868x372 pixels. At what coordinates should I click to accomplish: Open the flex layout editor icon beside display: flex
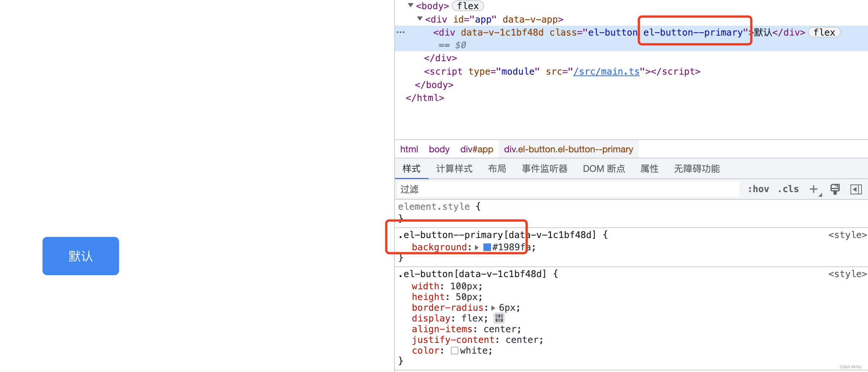[499, 318]
